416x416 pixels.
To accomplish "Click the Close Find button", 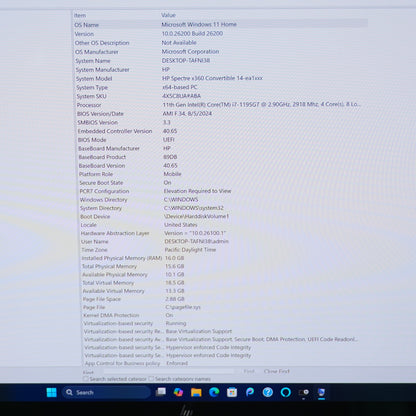I will (x=277, y=371).
